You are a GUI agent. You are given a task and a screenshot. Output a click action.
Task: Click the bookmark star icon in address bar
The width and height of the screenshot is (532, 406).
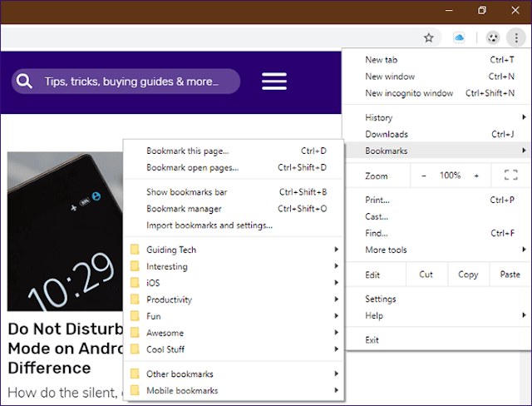click(x=429, y=37)
